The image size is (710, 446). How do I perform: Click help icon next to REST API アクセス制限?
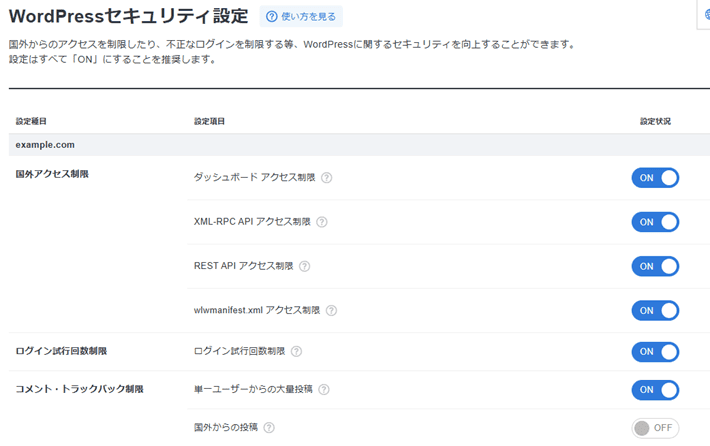305,266
